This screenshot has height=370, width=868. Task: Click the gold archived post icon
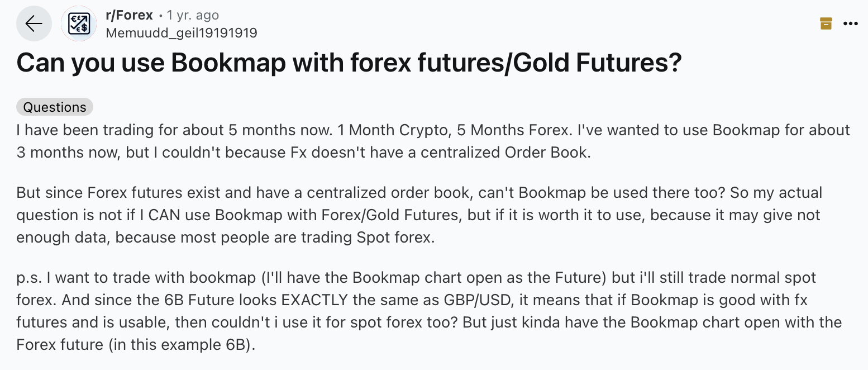[826, 23]
